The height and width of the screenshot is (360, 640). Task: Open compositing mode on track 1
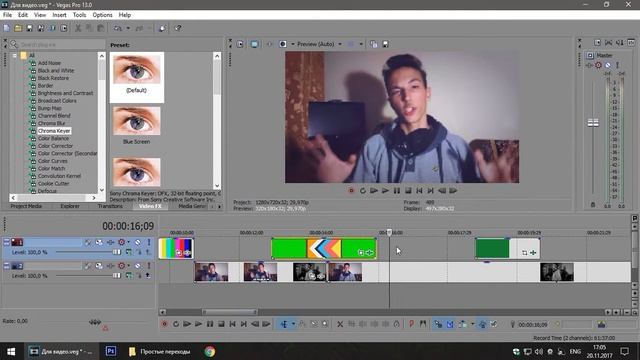[x=129, y=252]
